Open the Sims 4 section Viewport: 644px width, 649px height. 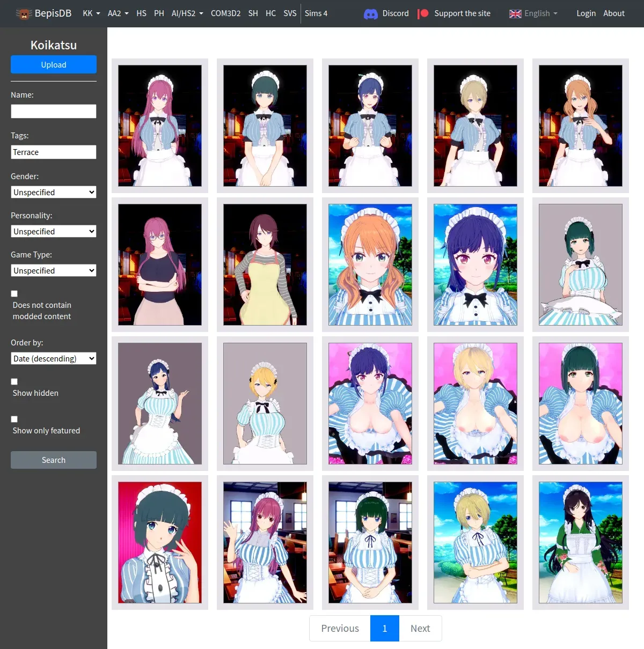coord(316,13)
